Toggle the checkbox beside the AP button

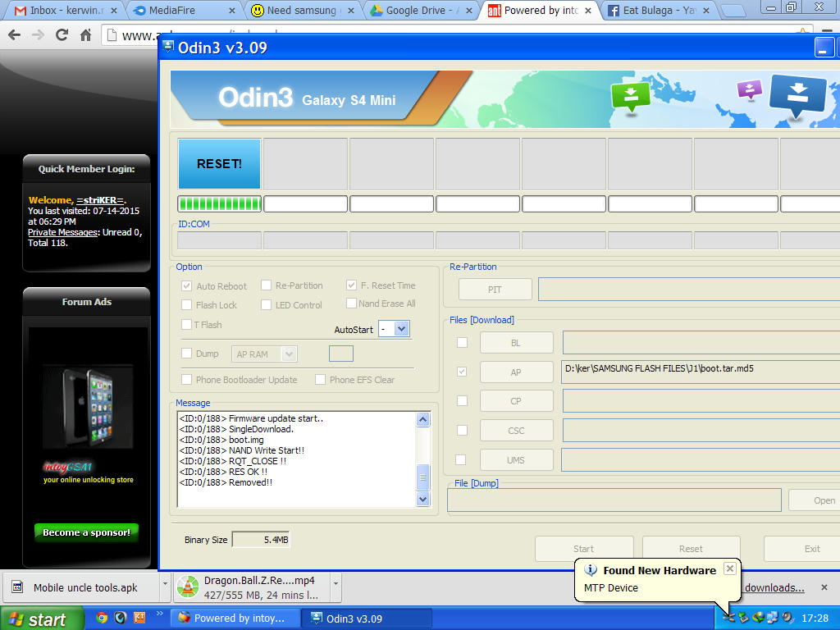(462, 372)
